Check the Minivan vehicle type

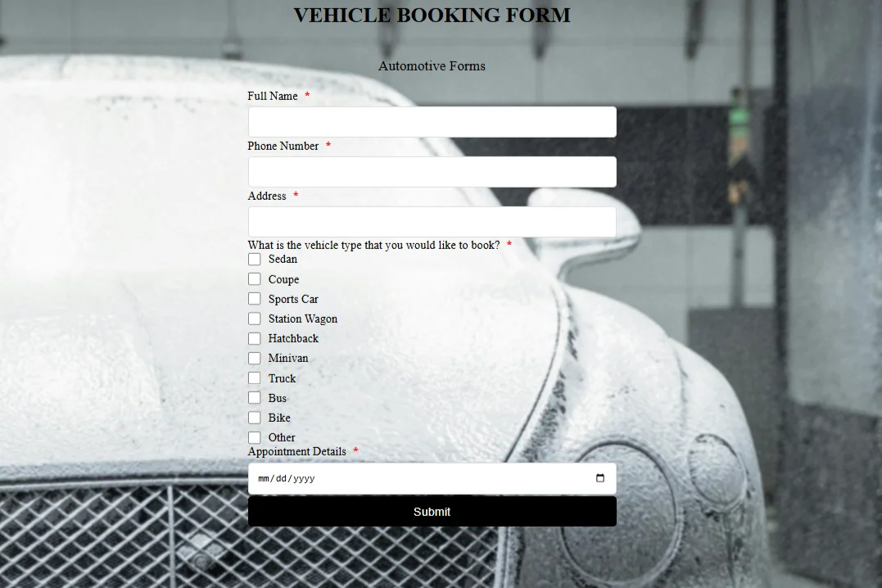(x=255, y=358)
